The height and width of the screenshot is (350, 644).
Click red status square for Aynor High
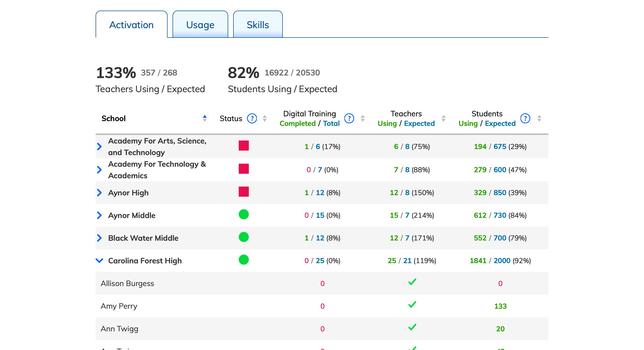click(x=244, y=192)
